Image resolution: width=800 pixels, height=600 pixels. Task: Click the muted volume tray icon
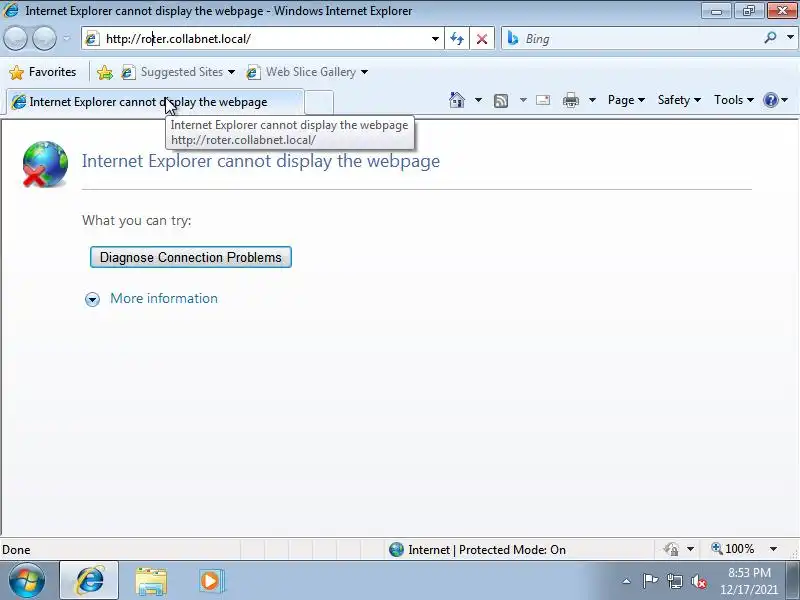point(698,581)
